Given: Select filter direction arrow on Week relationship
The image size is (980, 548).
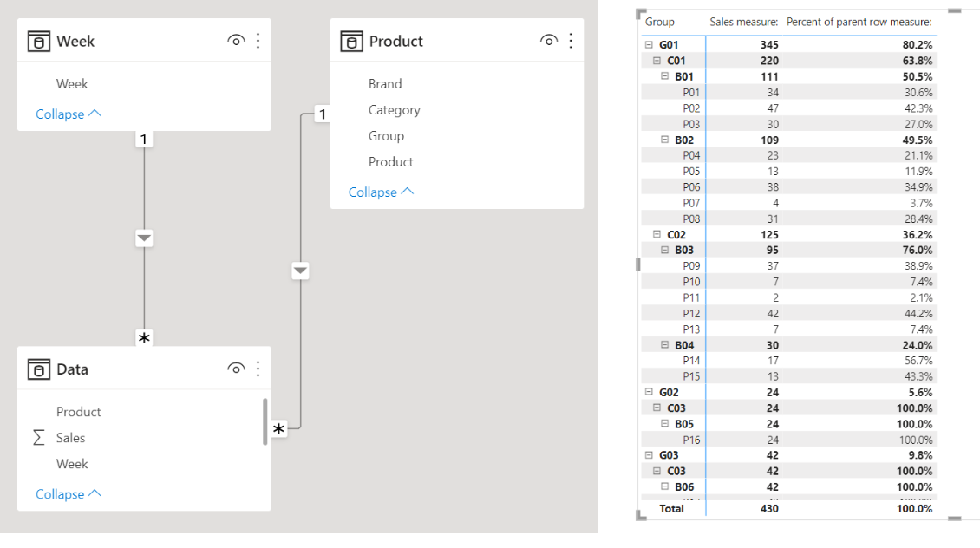Looking at the screenshot, I should click(x=144, y=238).
